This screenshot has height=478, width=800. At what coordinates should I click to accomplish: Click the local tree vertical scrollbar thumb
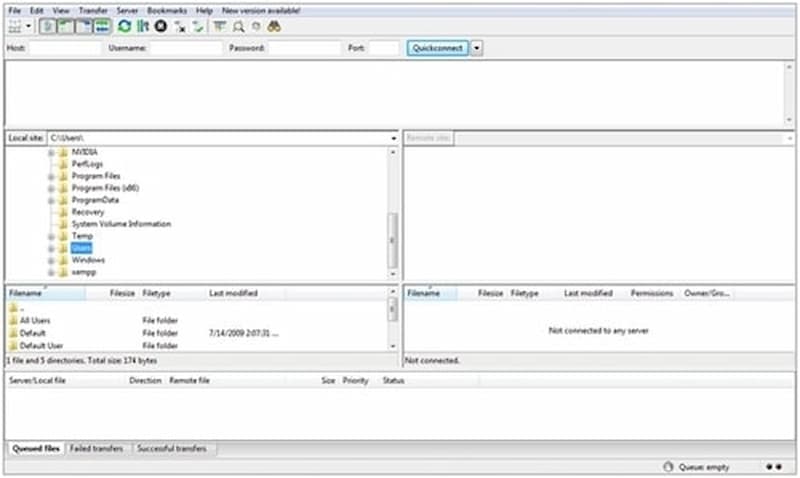click(x=393, y=240)
